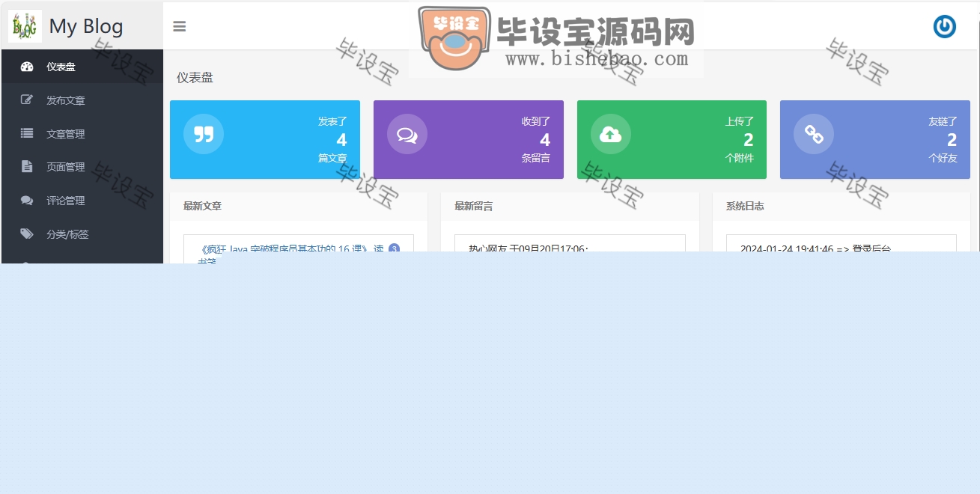Viewport: 980px width, 494px height.
Task: Click the quote icon on the blue card
Action: tap(204, 135)
